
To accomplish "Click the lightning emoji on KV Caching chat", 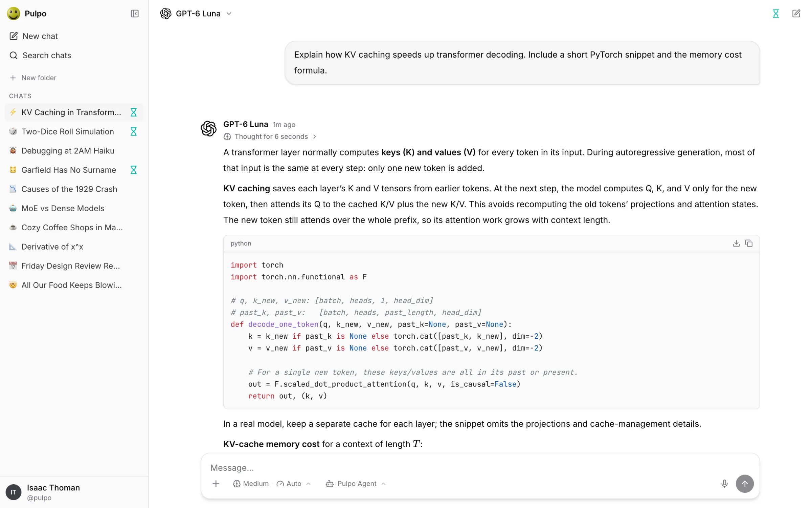I will [x=13, y=112].
